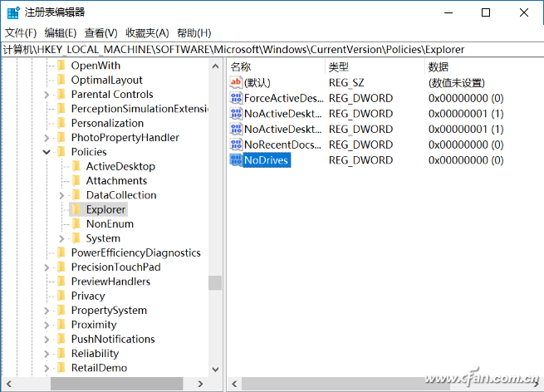The height and width of the screenshot is (392, 544).
Task: Click the Privacy folder icon
Action: pos(61,296)
